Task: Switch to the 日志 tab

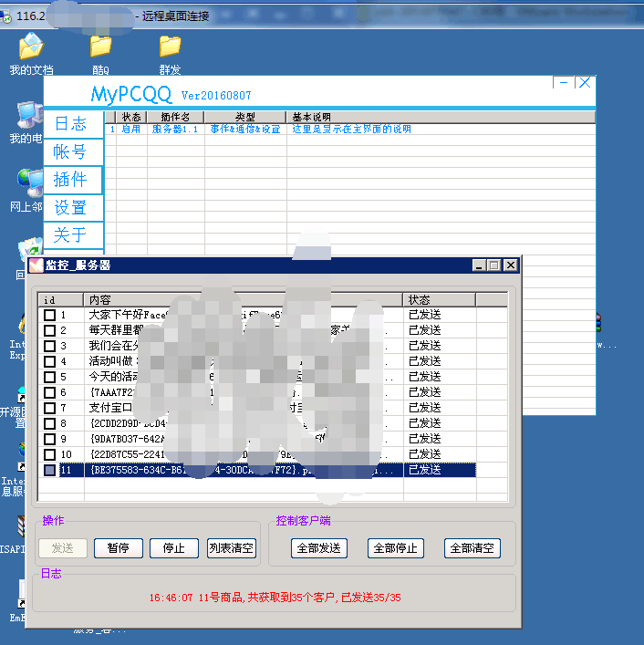Action: 71,124
